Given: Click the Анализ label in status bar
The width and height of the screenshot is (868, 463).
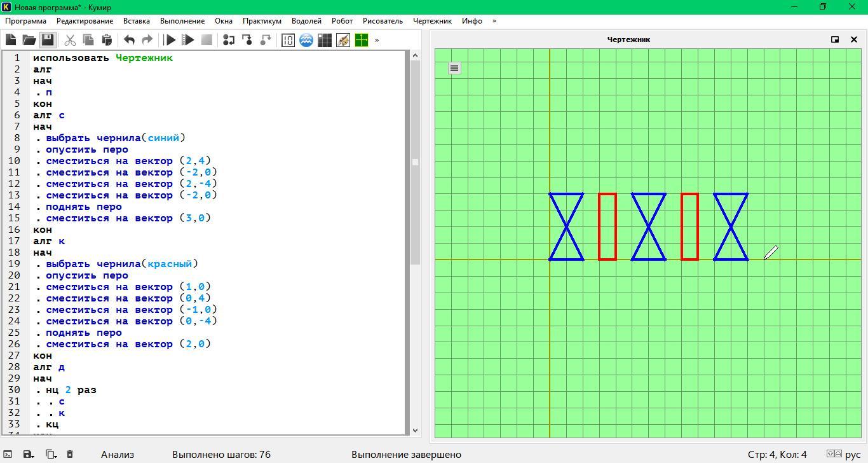Looking at the screenshot, I should click(x=118, y=454).
